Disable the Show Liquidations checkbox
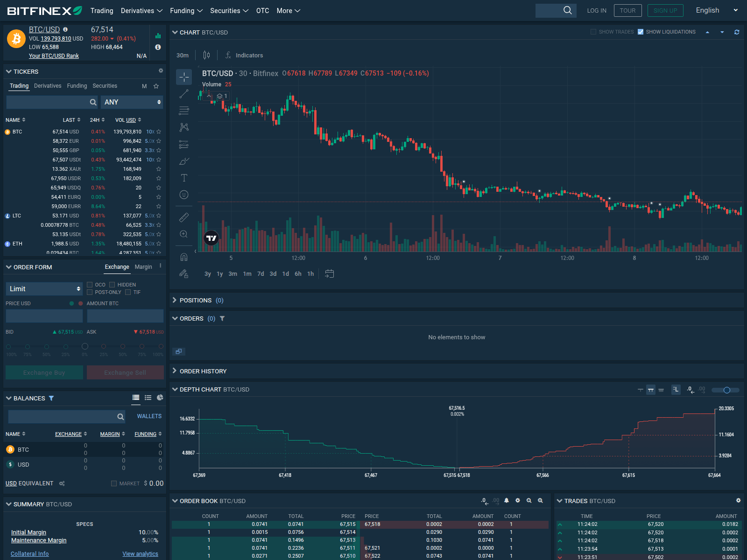 click(x=641, y=32)
